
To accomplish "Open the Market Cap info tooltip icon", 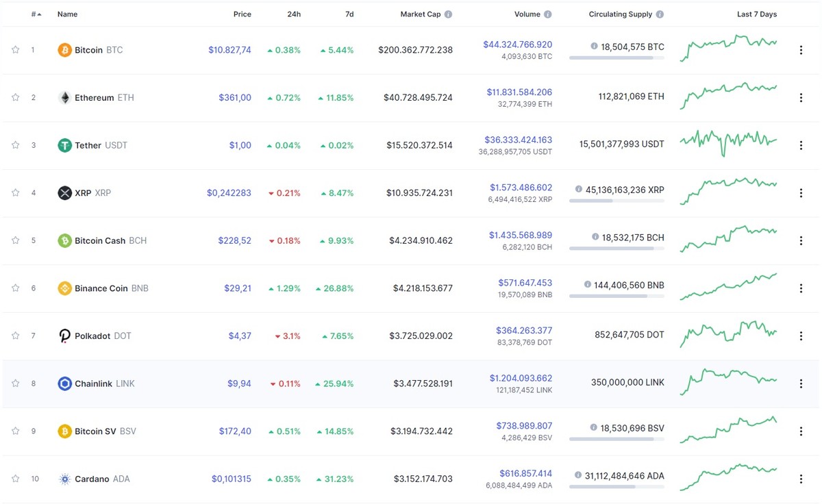I will (447, 14).
